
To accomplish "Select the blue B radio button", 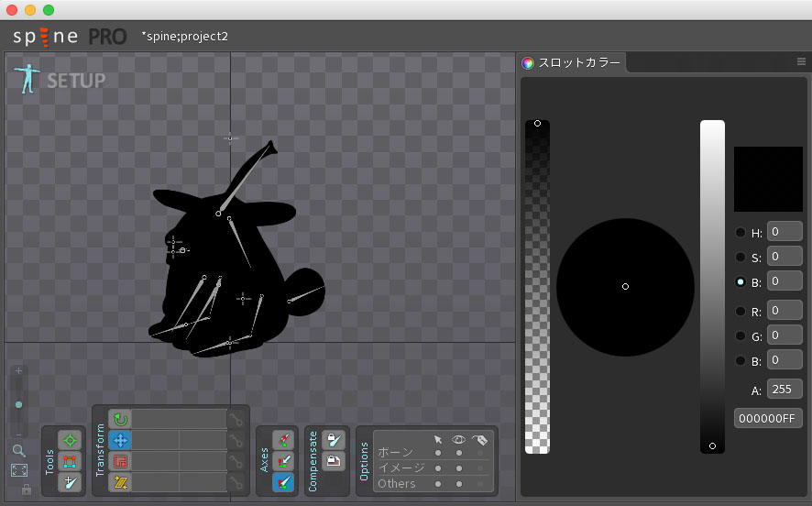I will pos(741,360).
